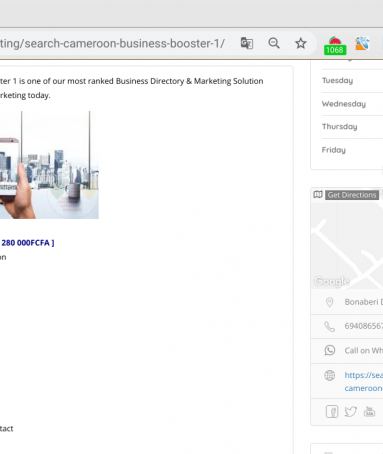Select the search-cameroon-business-booster-1 address bar URL

(x=112, y=44)
